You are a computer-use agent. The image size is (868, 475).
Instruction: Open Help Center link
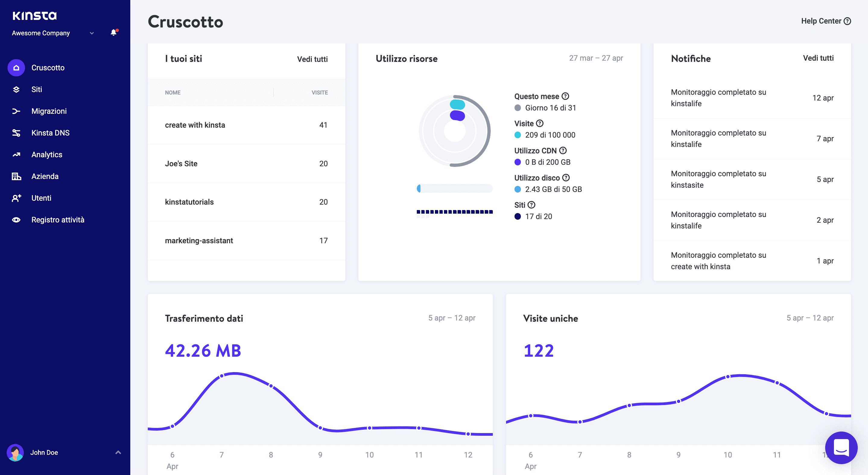(825, 21)
